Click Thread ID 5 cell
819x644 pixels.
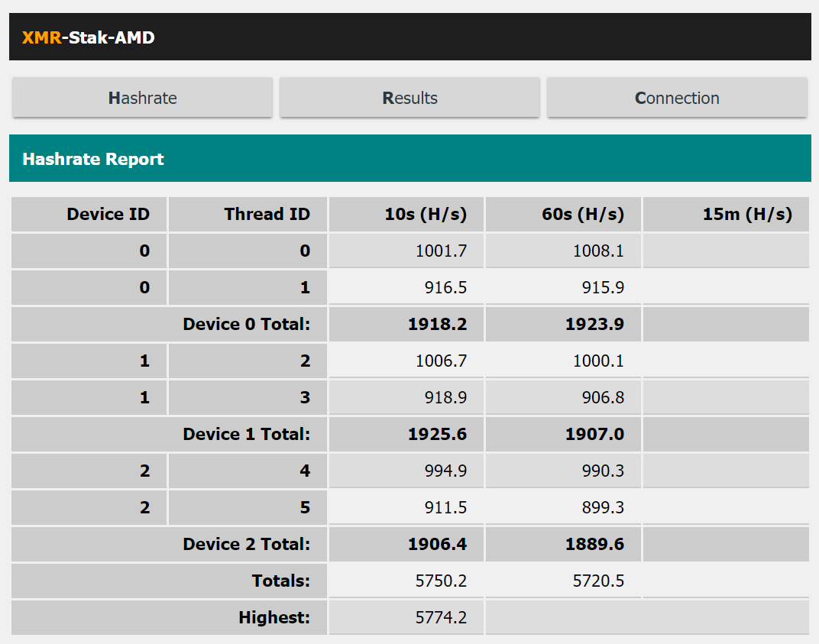[248, 507]
